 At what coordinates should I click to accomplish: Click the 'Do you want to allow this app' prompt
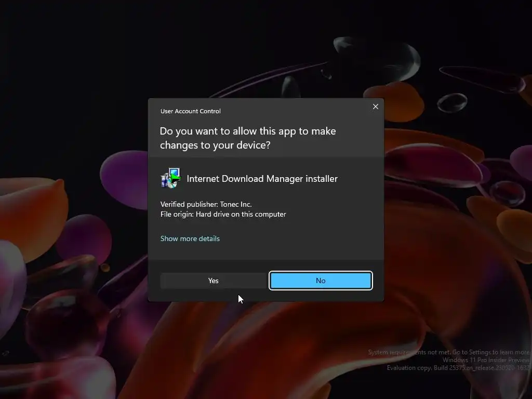tap(248, 138)
